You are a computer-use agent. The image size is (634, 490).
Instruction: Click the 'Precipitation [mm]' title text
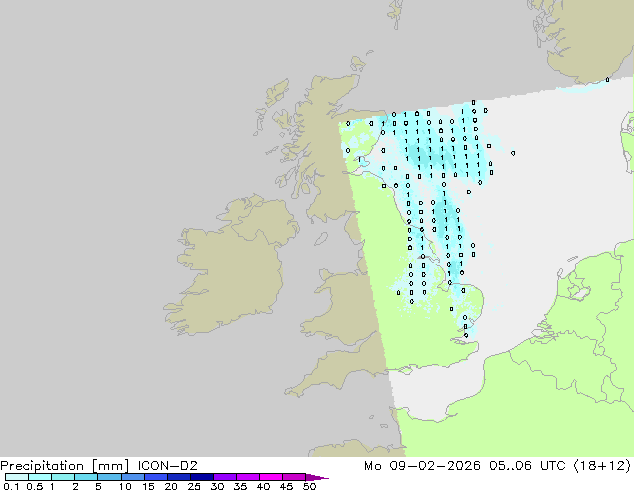pyautogui.click(x=65, y=466)
